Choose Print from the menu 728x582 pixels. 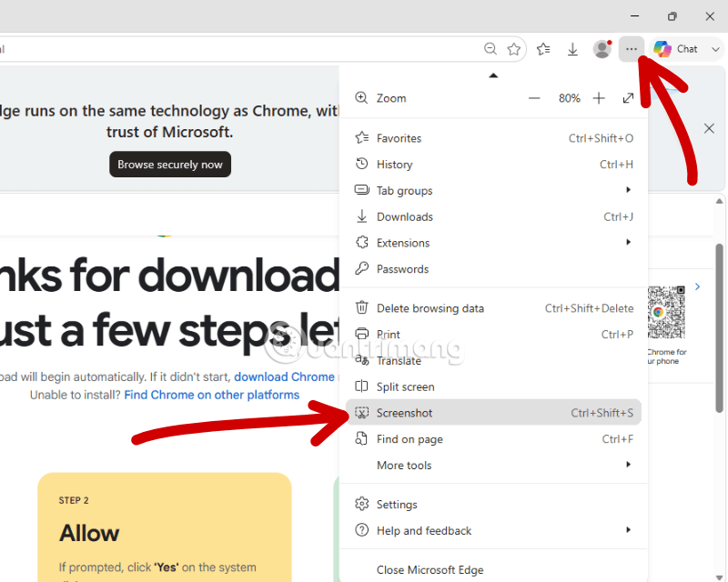click(493, 334)
